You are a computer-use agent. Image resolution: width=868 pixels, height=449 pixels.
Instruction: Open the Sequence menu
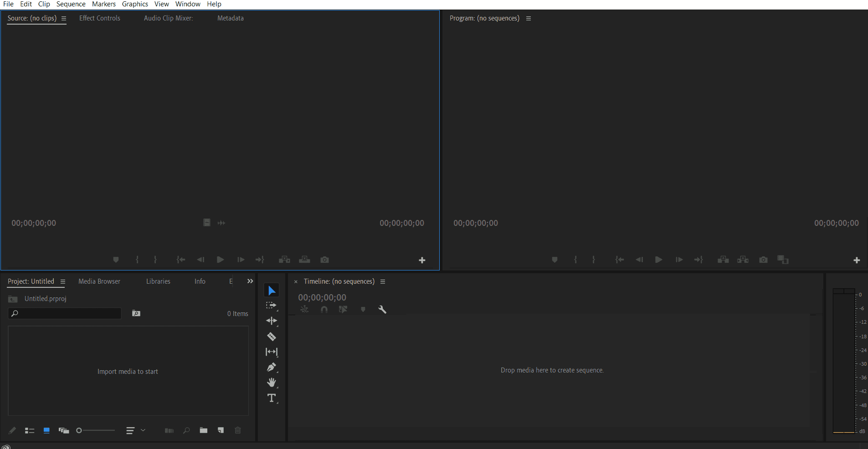point(71,4)
